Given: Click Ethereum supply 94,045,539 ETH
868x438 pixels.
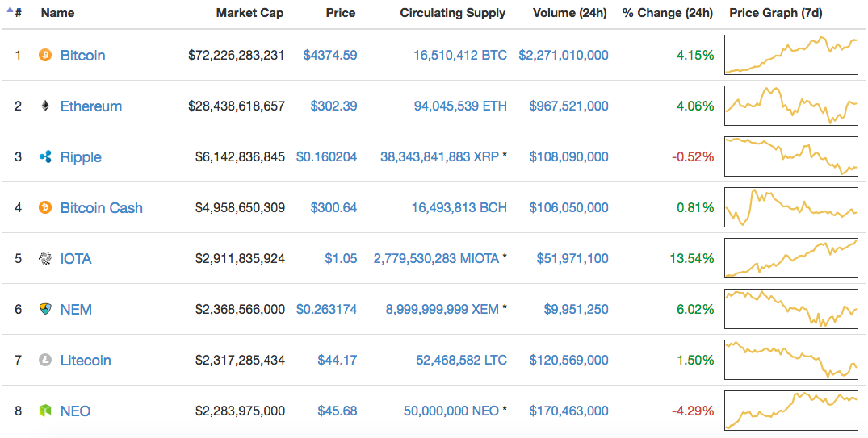Looking at the screenshot, I should point(460,106).
